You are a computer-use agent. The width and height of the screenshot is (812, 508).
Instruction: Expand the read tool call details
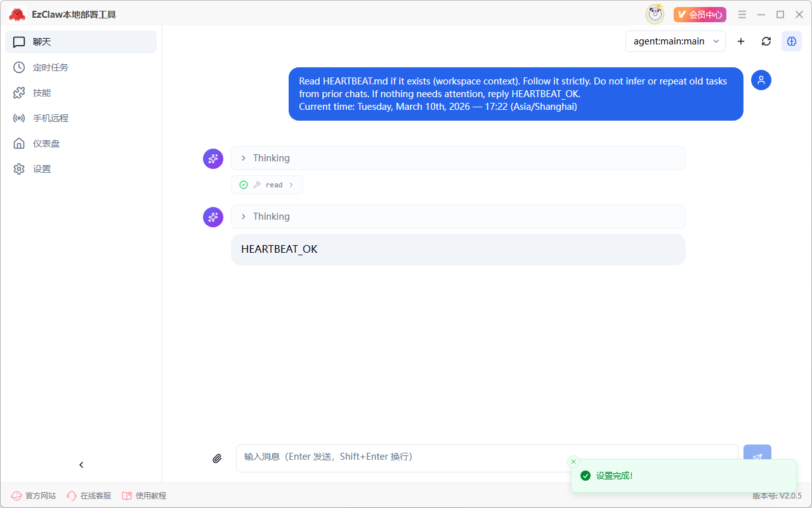pyautogui.click(x=267, y=185)
